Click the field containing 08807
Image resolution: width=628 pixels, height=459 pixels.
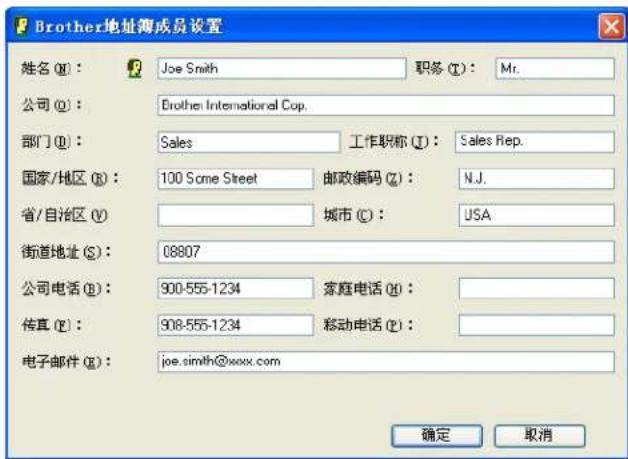[386, 252]
